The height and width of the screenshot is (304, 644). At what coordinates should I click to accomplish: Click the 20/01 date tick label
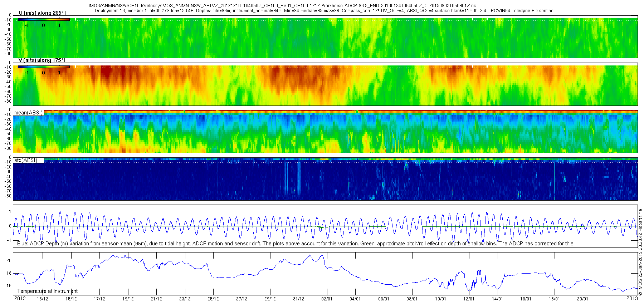pyautogui.click(x=582, y=299)
